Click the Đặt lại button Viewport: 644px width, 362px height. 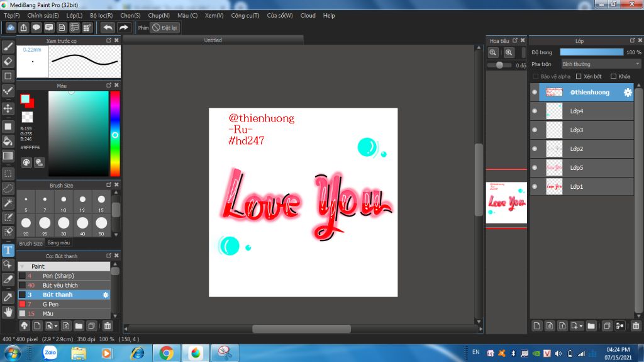(165, 28)
